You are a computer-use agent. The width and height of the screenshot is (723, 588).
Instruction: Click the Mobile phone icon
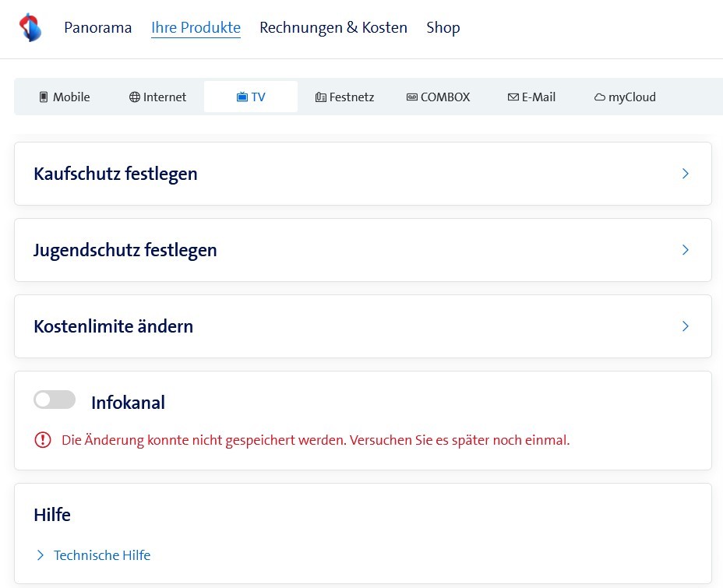44,97
